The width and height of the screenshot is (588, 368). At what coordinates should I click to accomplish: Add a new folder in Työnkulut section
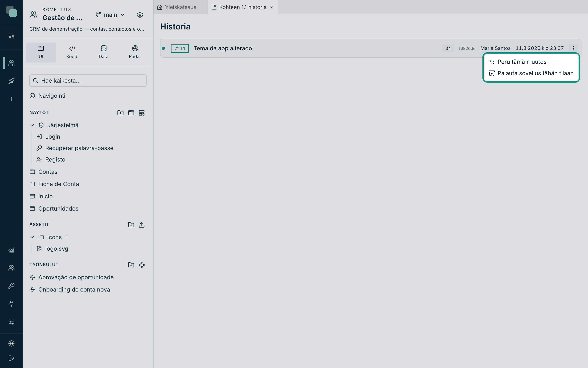pyautogui.click(x=131, y=265)
